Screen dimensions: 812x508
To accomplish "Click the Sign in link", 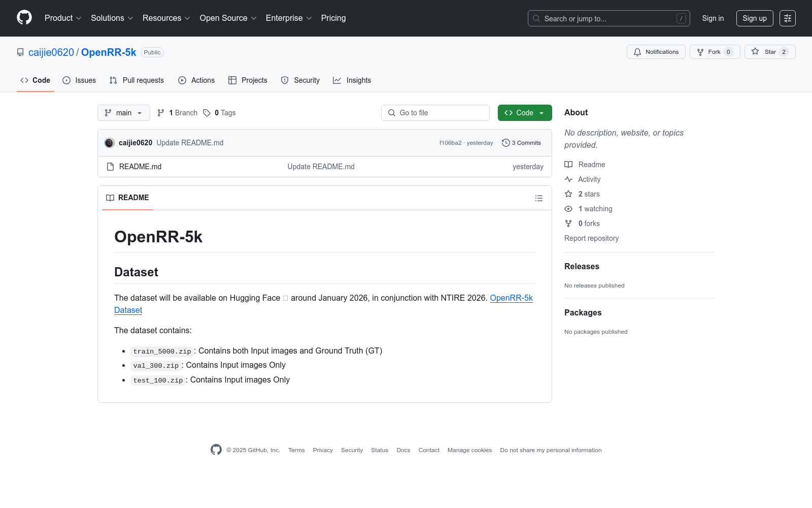I will (713, 18).
